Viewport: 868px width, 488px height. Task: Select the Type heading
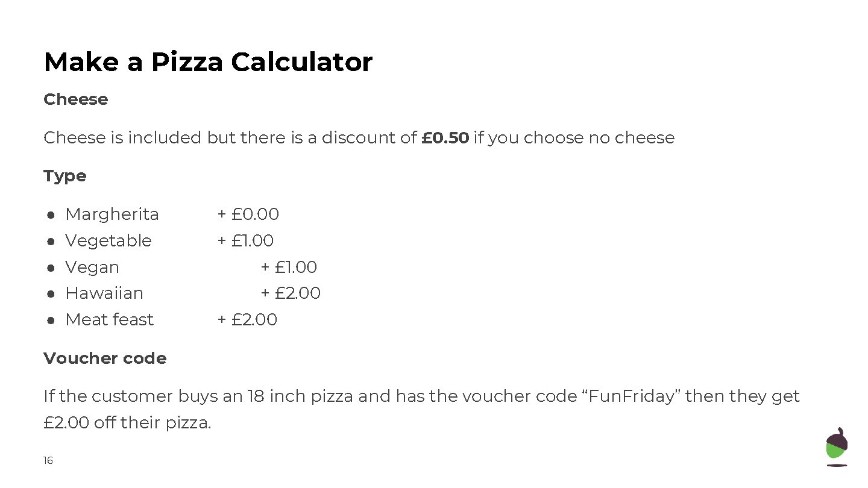coord(65,177)
